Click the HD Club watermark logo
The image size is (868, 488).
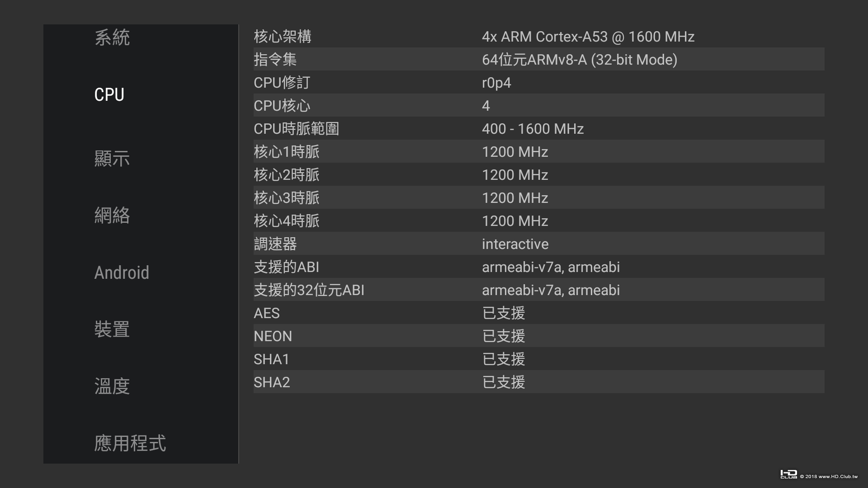pos(789,474)
